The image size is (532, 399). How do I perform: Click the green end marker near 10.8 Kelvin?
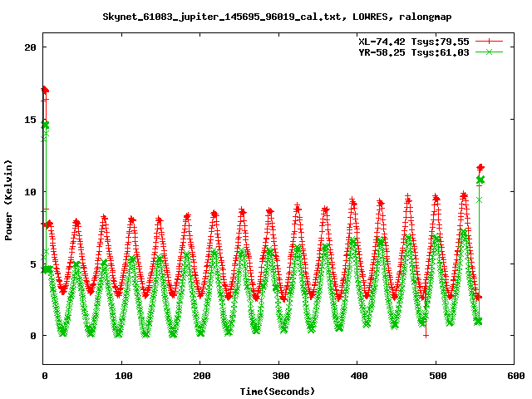pyautogui.click(x=480, y=180)
